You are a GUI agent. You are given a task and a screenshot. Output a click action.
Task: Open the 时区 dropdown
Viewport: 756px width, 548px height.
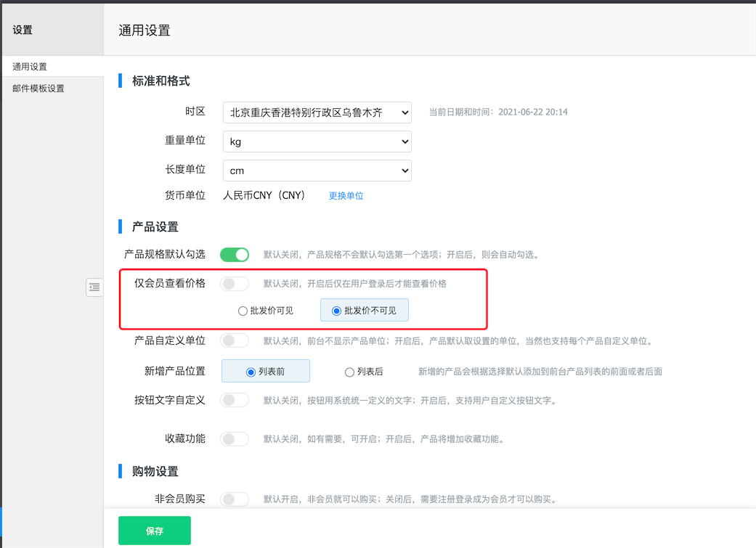[317, 113]
